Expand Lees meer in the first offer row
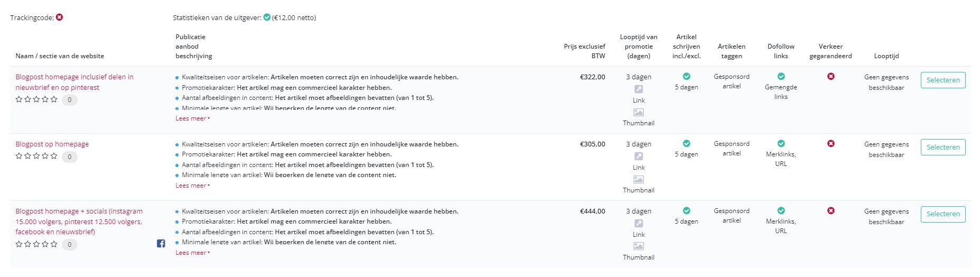Screen dimensions: 980x277 point(192,118)
